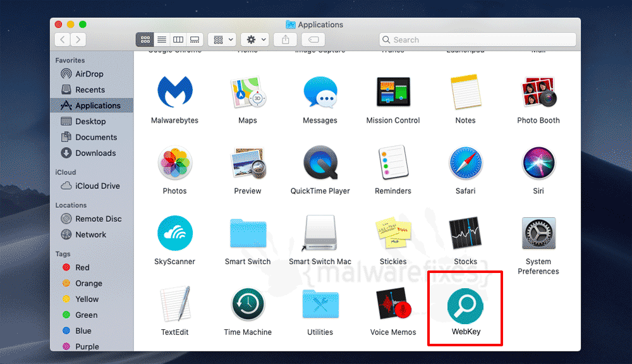
Task: Select the System Preferences icon
Action: pyautogui.click(x=538, y=233)
